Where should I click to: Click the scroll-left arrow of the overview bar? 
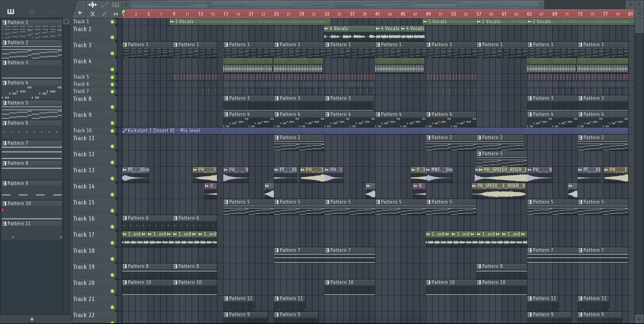(126, 4)
